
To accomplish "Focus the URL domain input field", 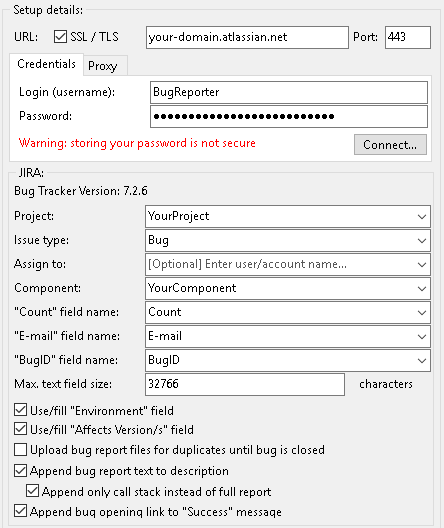I will click(x=247, y=37).
